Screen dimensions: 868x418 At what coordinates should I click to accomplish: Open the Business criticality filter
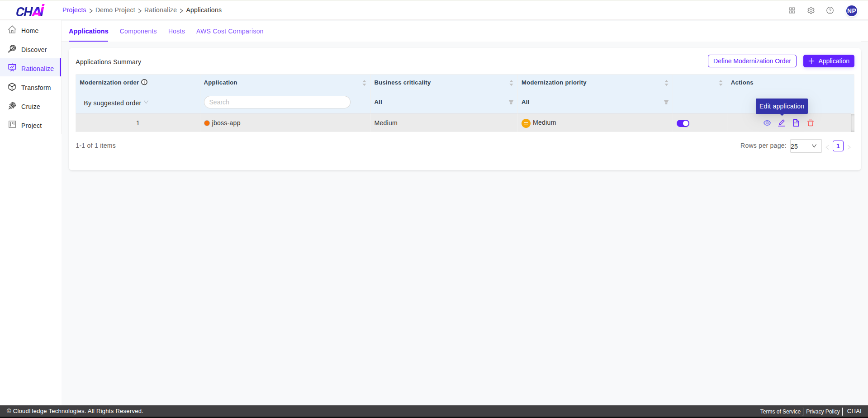pos(511,102)
